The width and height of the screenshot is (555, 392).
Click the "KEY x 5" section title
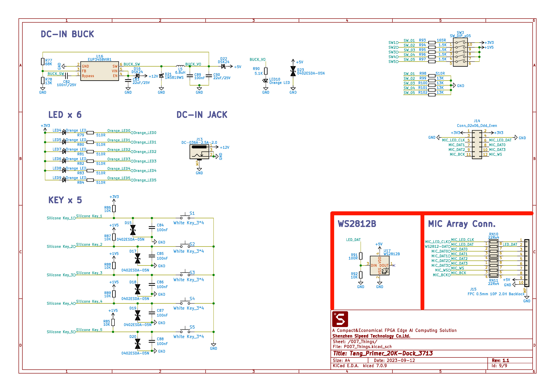coord(65,200)
